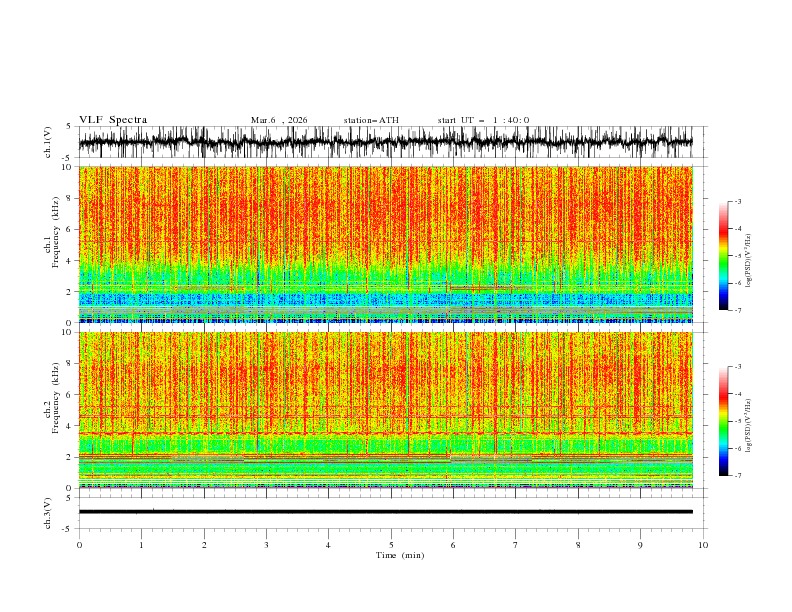The width and height of the screenshot is (792, 612).
Task: Click the 8 kHz tick on ch.2 spectrogram
Action: coord(70,364)
